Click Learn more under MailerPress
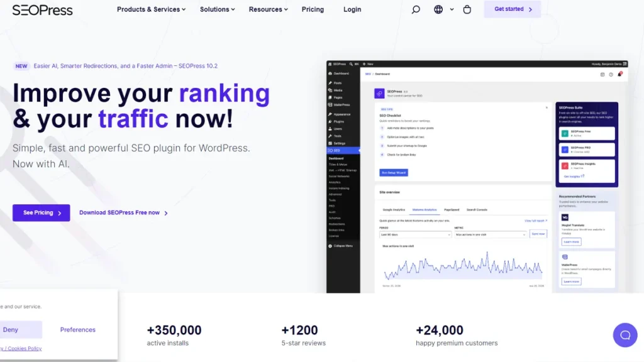Viewport: 644px width, 362px height. (571, 282)
